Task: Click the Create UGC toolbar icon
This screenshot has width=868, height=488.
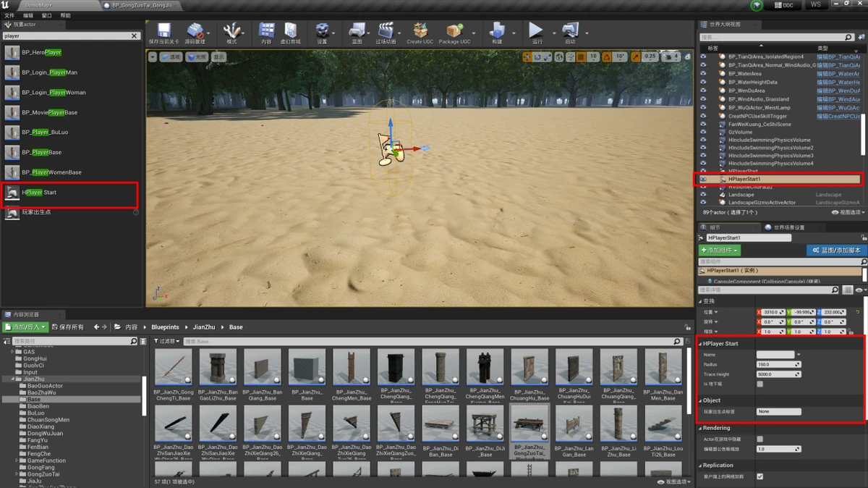Action: pyautogui.click(x=420, y=31)
